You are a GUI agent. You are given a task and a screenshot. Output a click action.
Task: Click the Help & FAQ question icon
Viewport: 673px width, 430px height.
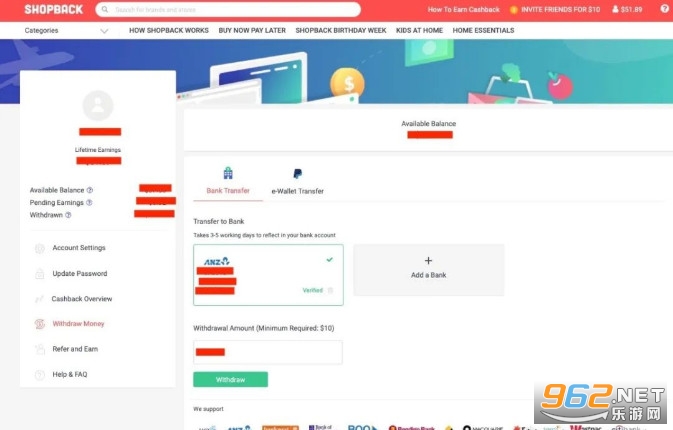pos(39,375)
